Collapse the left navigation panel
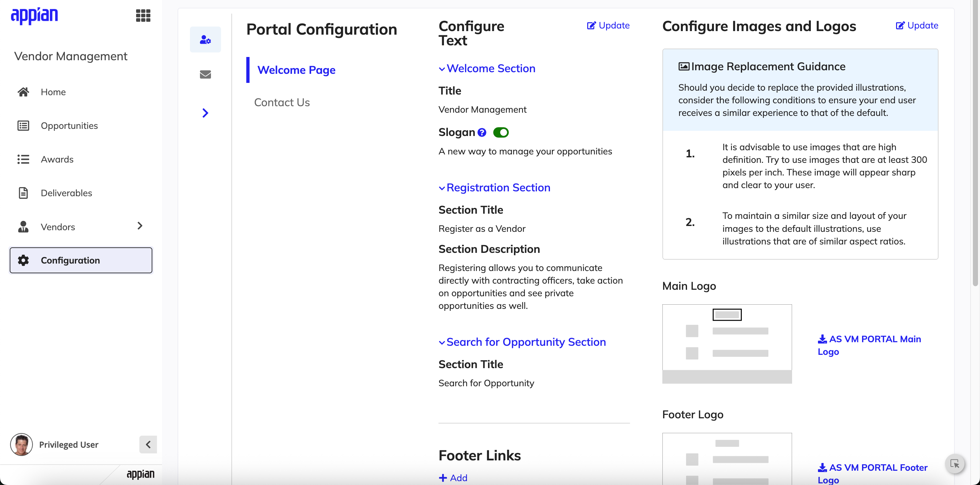980x485 pixels. coord(148,444)
